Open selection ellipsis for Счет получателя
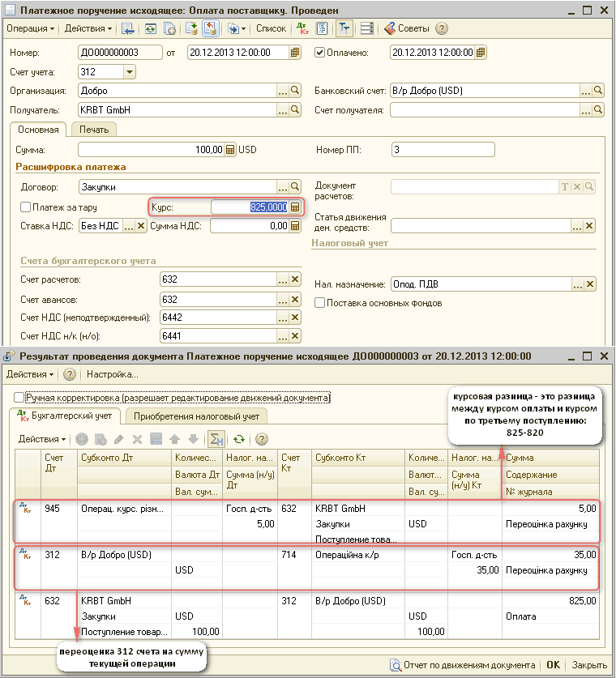 586,110
